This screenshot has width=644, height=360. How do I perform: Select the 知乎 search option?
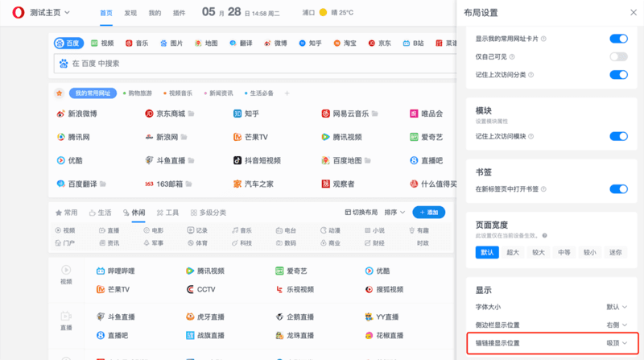310,43
